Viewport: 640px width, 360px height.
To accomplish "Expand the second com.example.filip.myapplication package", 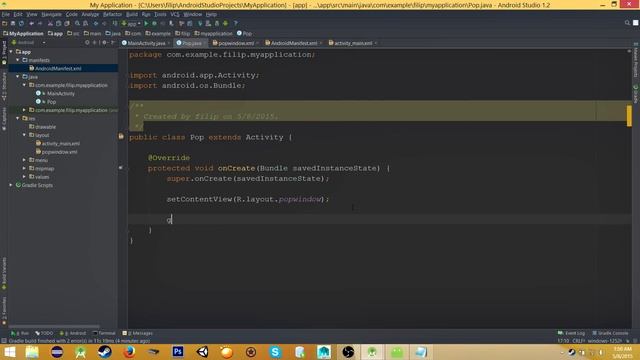I will 24,110.
